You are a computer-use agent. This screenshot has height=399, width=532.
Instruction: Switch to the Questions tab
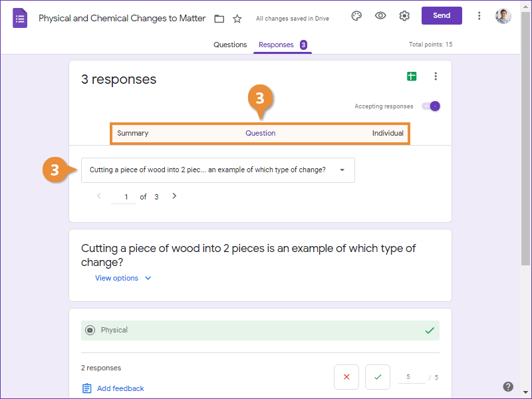(x=230, y=45)
